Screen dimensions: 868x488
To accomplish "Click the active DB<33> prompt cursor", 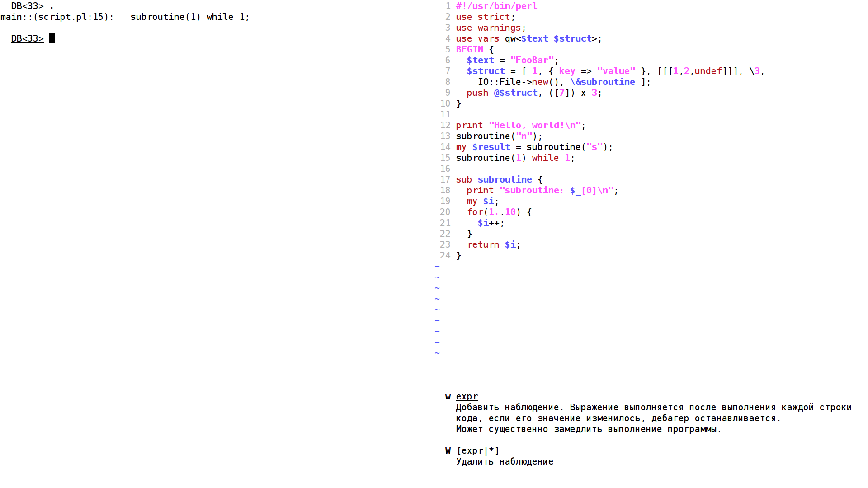I will 52,38.
